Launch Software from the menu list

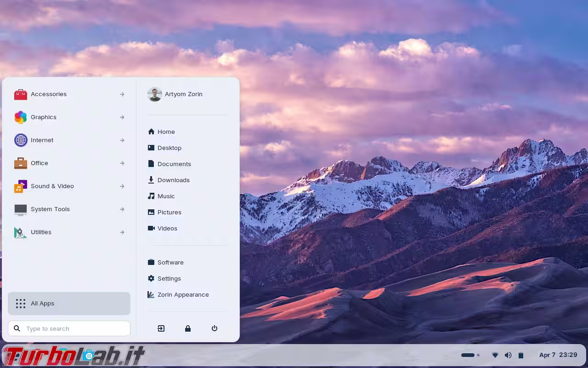[x=187, y=262]
